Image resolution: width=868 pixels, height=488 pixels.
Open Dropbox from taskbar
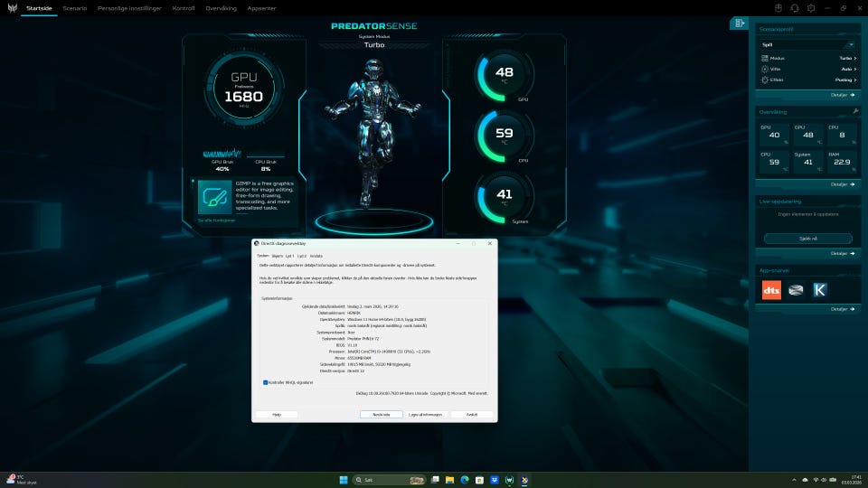[x=495, y=480]
